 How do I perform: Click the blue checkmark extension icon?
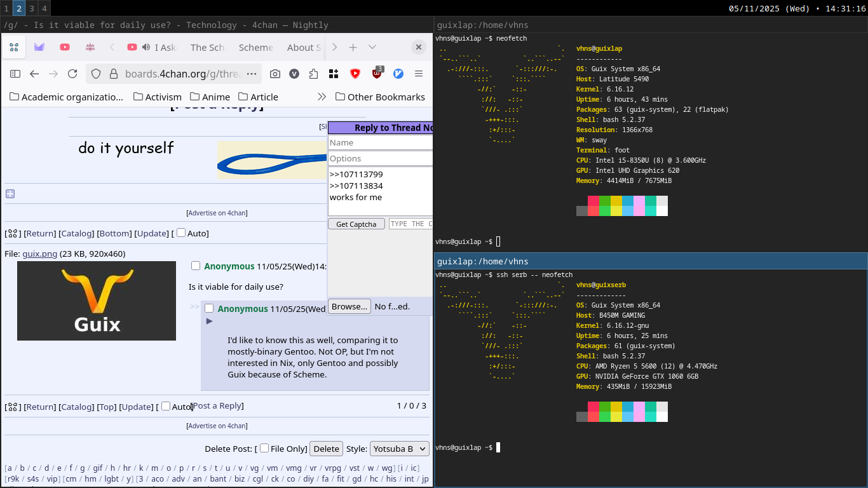point(398,74)
